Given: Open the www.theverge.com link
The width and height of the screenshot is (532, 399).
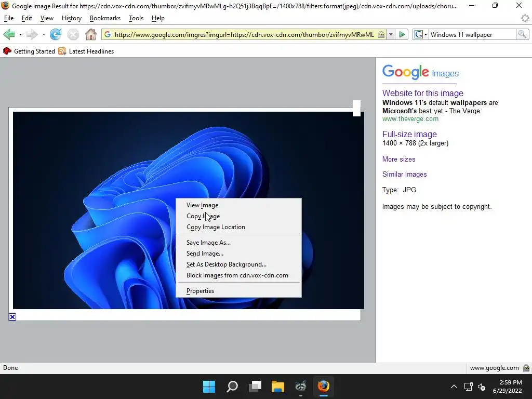Looking at the screenshot, I should click(410, 119).
